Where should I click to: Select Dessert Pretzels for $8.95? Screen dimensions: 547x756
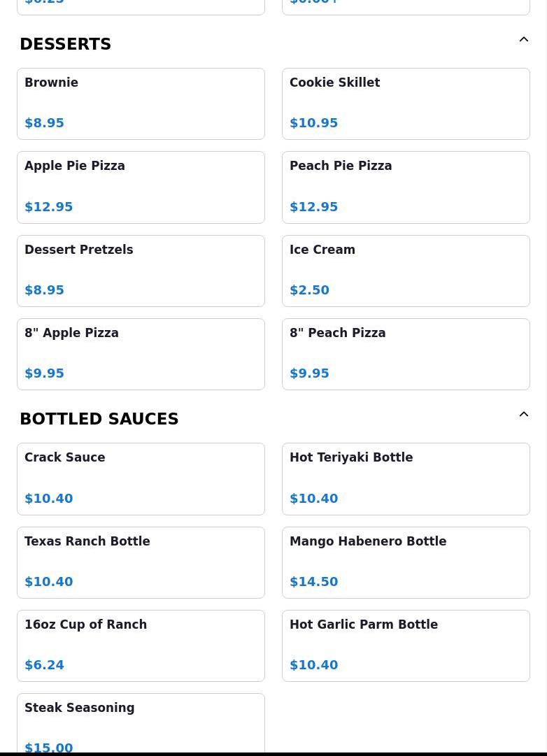(141, 271)
